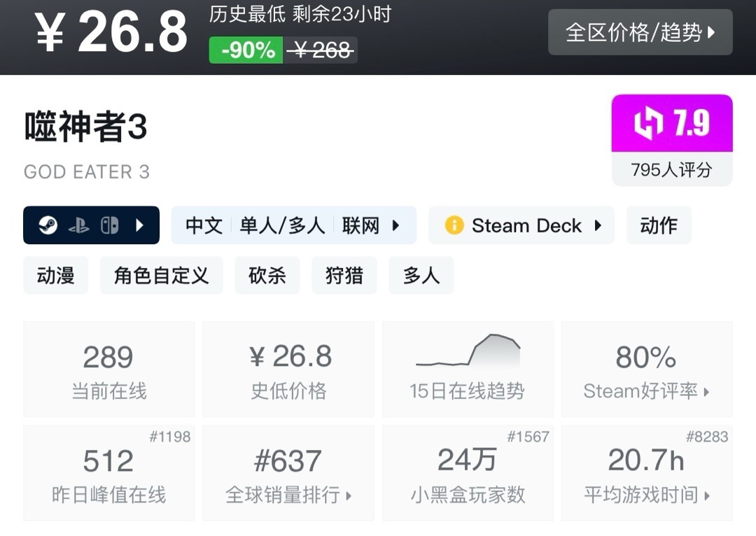
Task: Click the struck-through ¥268 original price
Action: tap(321, 50)
